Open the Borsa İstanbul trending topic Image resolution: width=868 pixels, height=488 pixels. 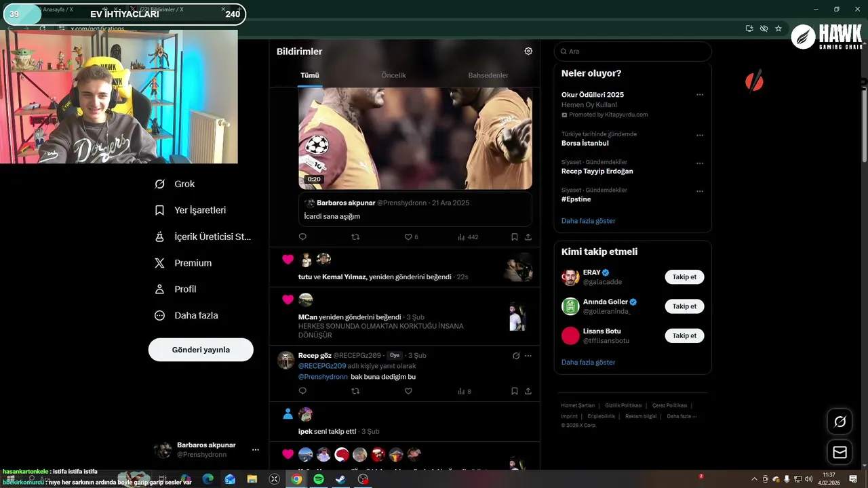(x=585, y=143)
